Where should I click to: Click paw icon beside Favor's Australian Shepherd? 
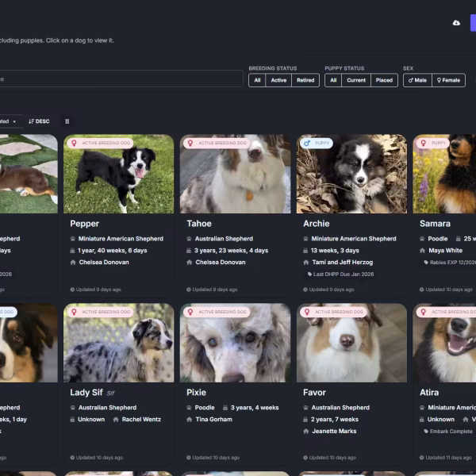click(305, 408)
